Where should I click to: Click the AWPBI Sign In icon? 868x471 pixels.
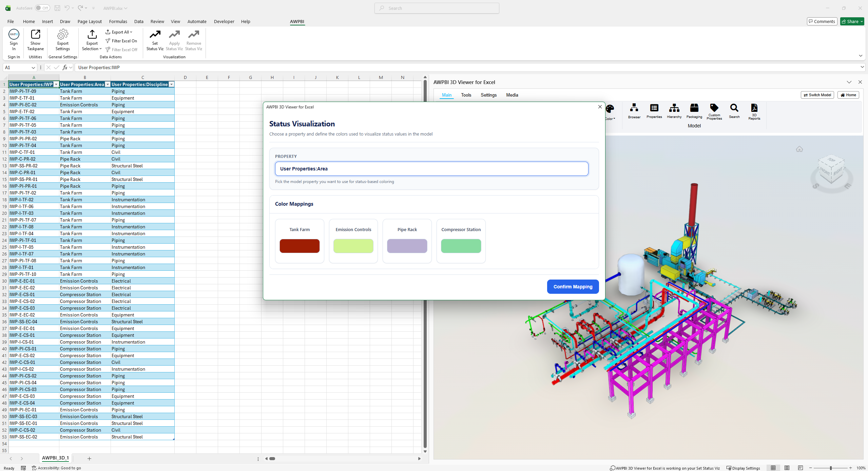14,35
